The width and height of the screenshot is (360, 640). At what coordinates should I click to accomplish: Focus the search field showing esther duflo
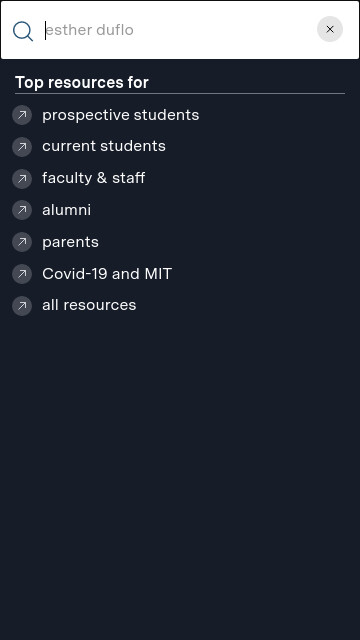pos(178,30)
